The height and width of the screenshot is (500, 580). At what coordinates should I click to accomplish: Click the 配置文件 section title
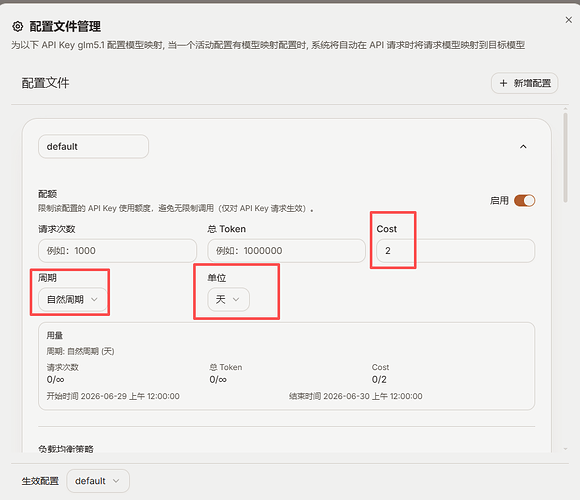[x=45, y=83]
